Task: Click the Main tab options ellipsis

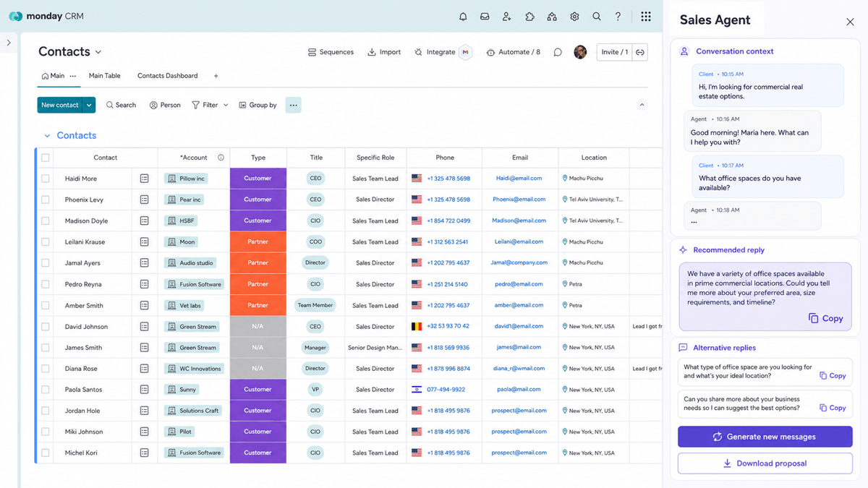Action: click(72, 76)
